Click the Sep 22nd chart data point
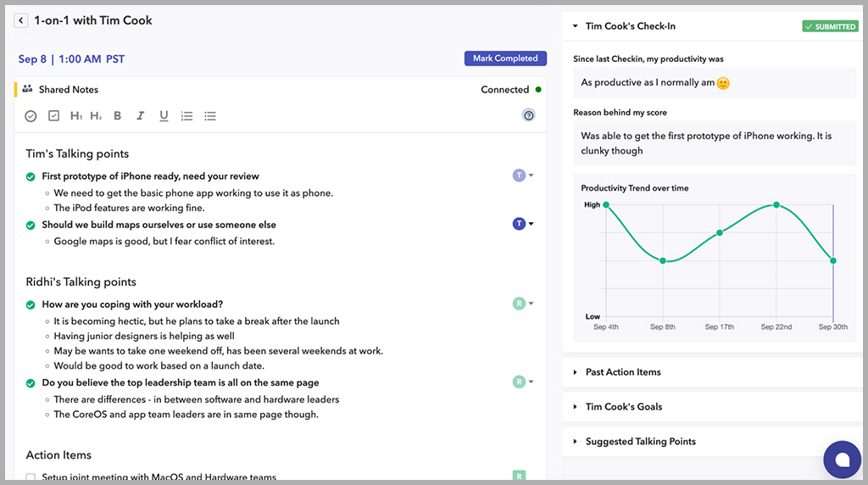This screenshot has width=868, height=485. pyautogui.click(x=776, y=205)
